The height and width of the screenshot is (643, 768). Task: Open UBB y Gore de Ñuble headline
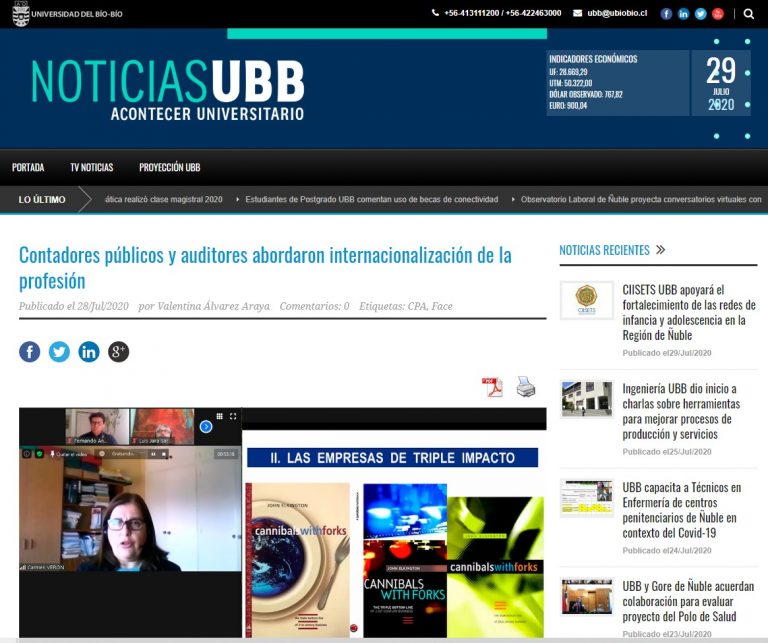tap(688, 601)
